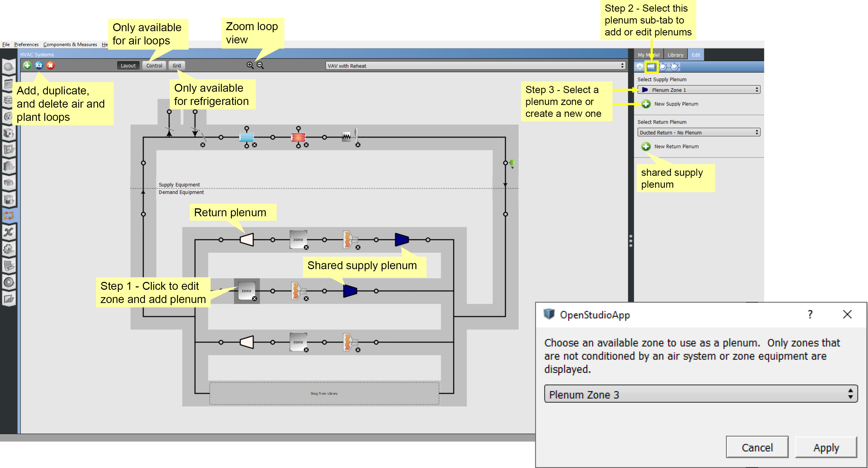Image resolution: width=868 pixels, height=468 pixels.
Task: Duplicate loop using blue X2 icon
Action: point(39,65)
